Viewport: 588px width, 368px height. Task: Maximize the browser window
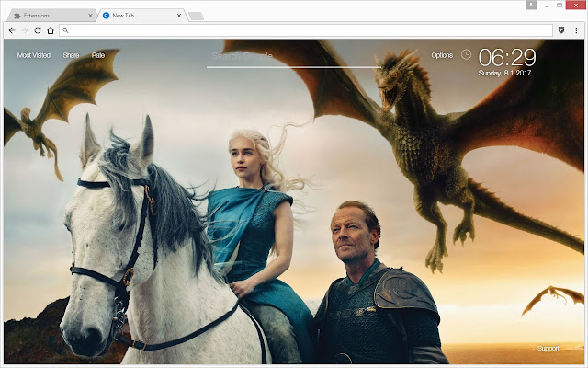pos(560,5)
